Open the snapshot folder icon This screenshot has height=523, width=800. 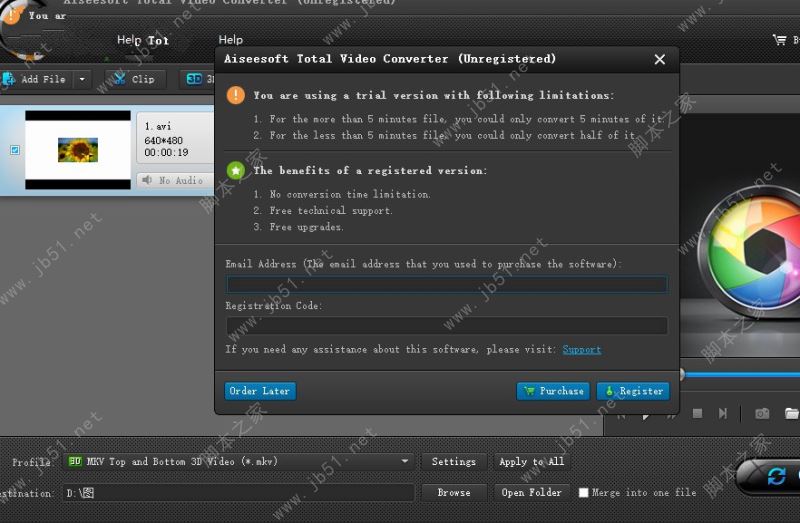pos(791,413)
